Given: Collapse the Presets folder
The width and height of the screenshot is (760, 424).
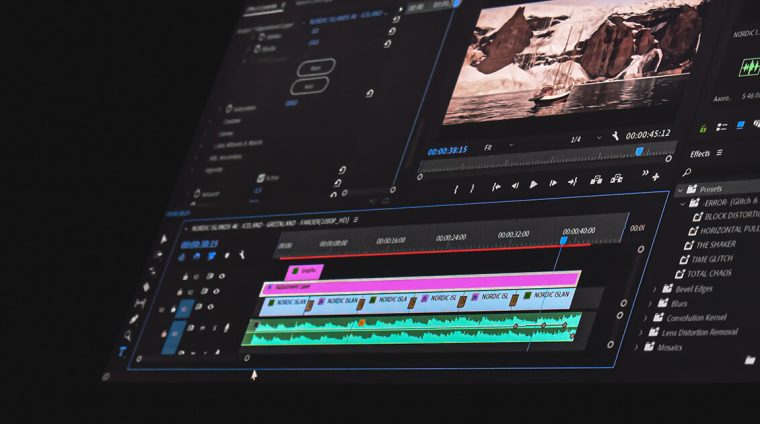Looking at the screenshot, I should [681, 190].
